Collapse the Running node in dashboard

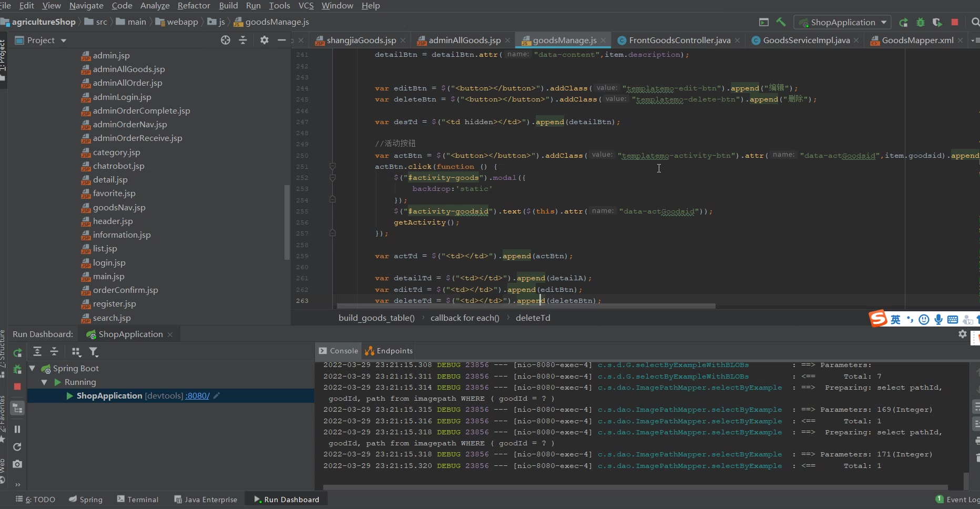(x=44, y=382)
